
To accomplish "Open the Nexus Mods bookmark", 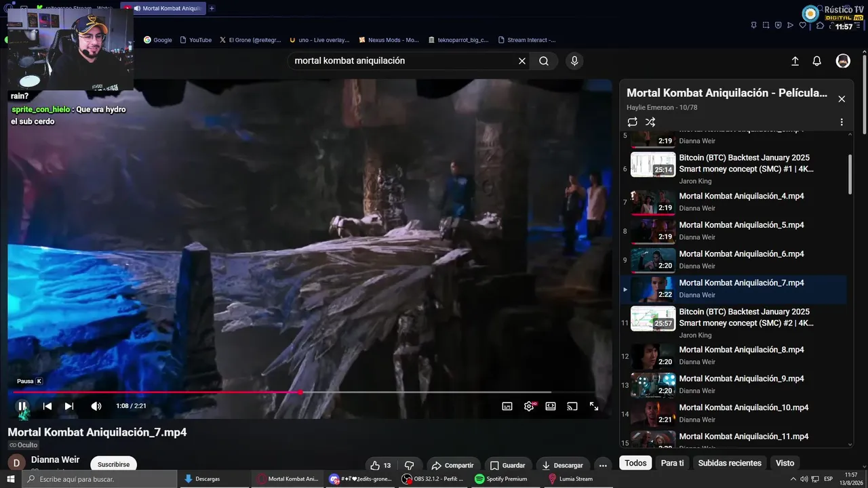I will pyautogui.click(x=389, y=40).
